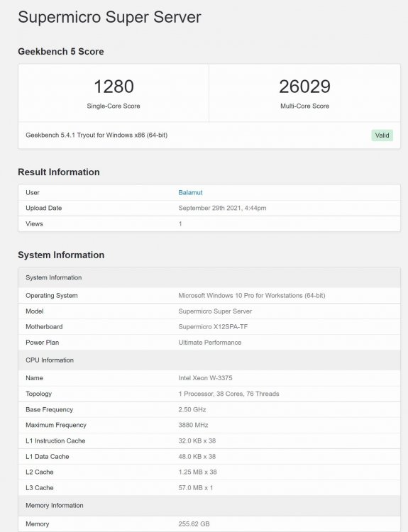Screen dimensions: 408x532
Task: Select the 2.50 GHz value
Action: (192, 409)
